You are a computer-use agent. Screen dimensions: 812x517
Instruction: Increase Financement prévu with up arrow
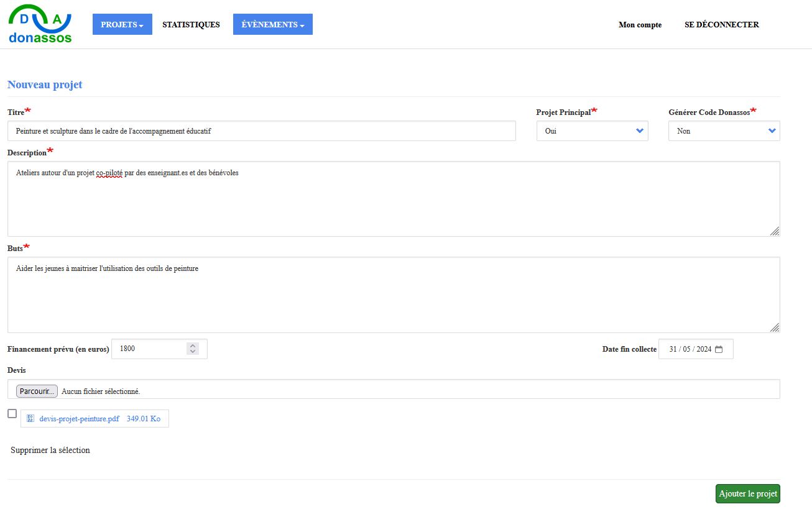[x=193, y=345]
